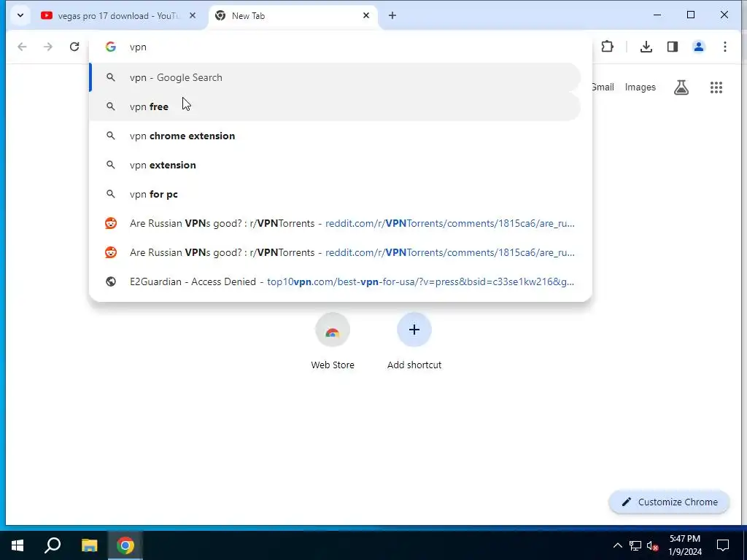747x560 pixels.
Task: Open first 'Are Russian VPNs good?' reddit suggestion
Action: pyautogui.click(x=336, y=223)
